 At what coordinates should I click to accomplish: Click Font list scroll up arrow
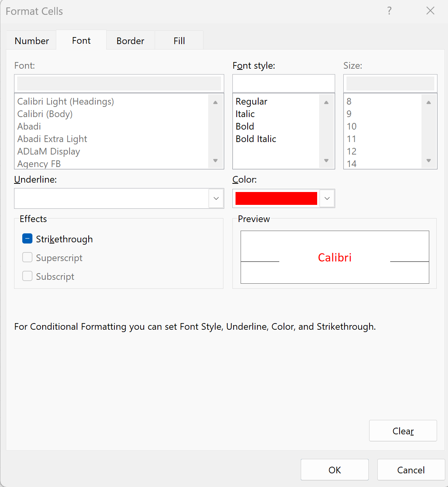215,102
